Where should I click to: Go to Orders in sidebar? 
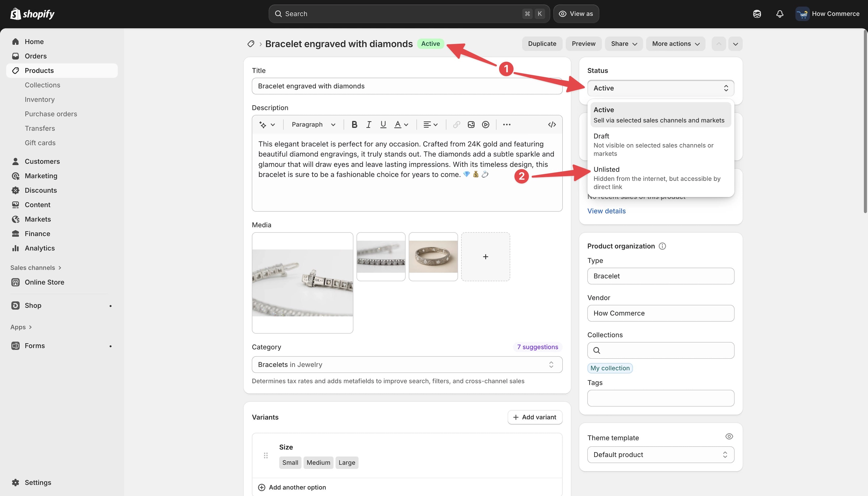[62, 56]
